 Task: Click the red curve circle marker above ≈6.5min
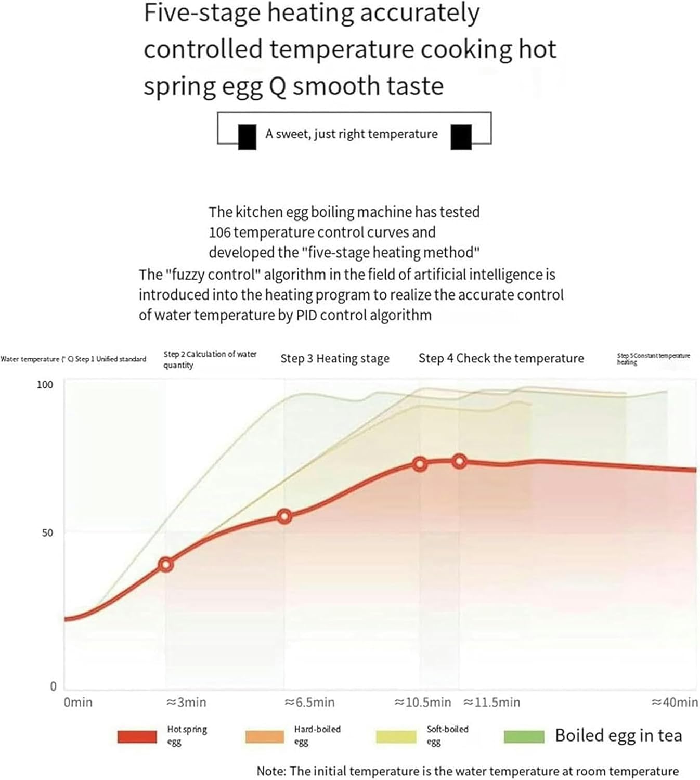(x=284, y=516)
